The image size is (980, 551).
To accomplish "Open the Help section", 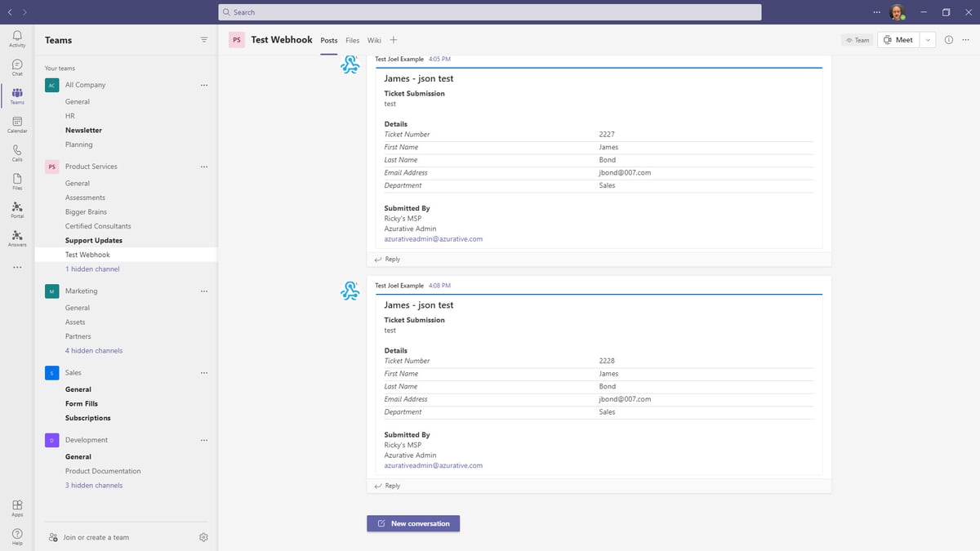I will (x=16, y=535).
